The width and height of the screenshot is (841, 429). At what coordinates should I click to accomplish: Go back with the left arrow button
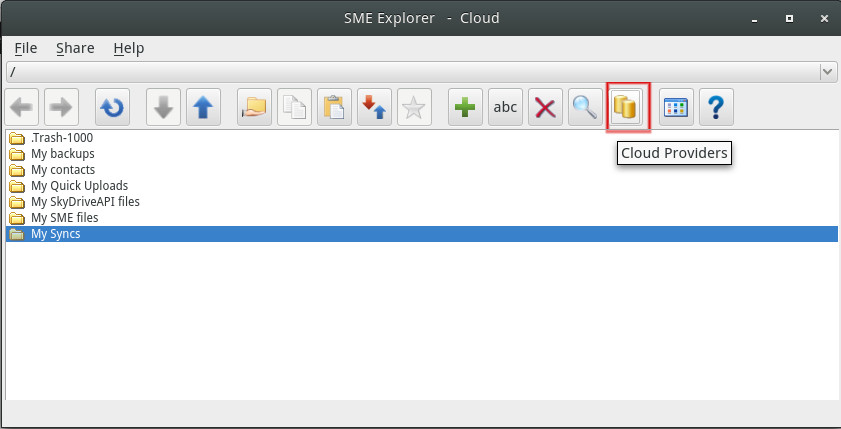(21, 108)
